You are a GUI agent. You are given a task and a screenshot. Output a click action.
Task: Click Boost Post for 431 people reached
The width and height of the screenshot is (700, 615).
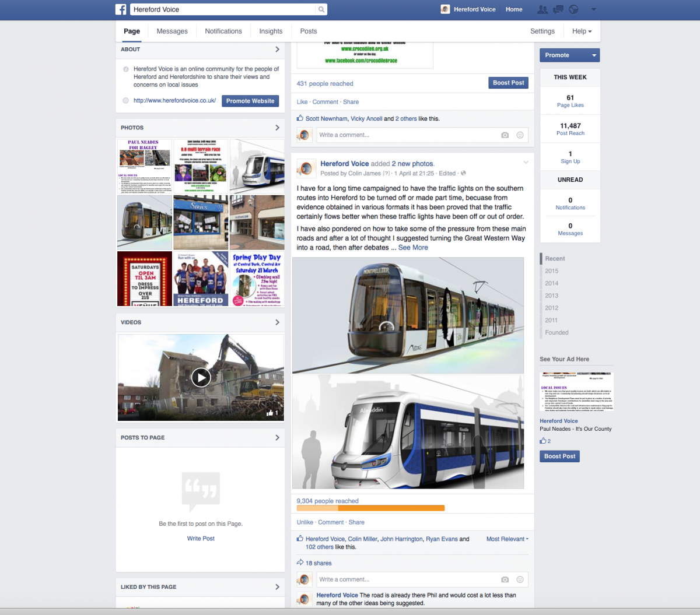point(509,83)
